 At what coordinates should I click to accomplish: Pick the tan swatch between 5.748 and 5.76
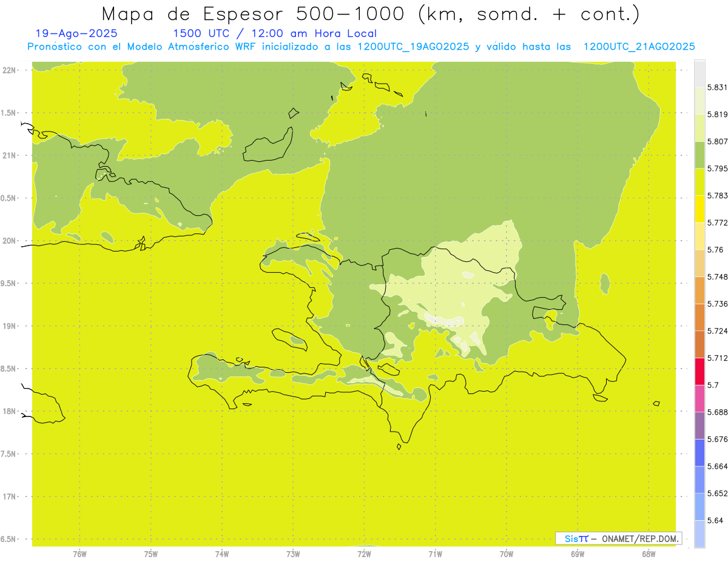699,263
